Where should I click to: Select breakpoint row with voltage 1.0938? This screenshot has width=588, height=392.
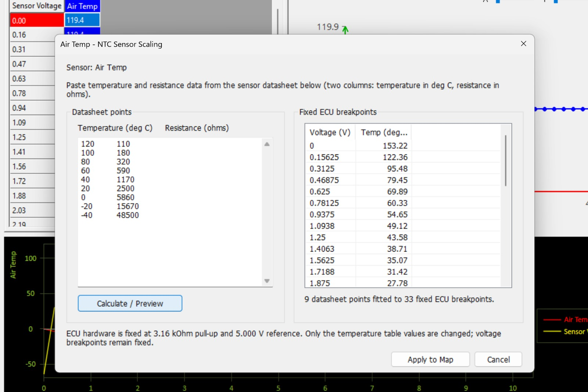click(x=403, y=225)
